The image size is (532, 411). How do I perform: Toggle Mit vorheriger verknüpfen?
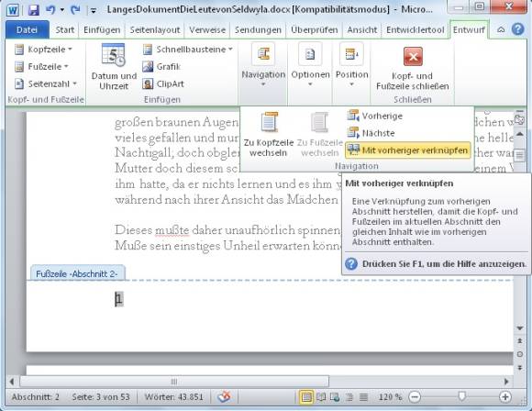[408, 150]
